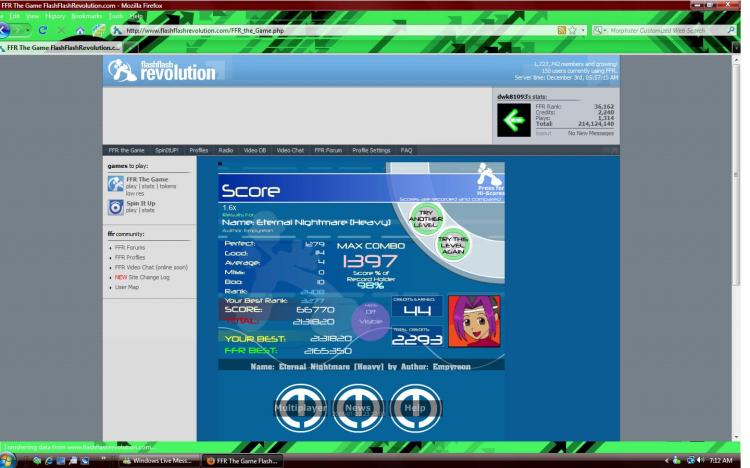Click the RSS feed icon in address bar
The image size is (750, 468).
click(x=562, y=30)
